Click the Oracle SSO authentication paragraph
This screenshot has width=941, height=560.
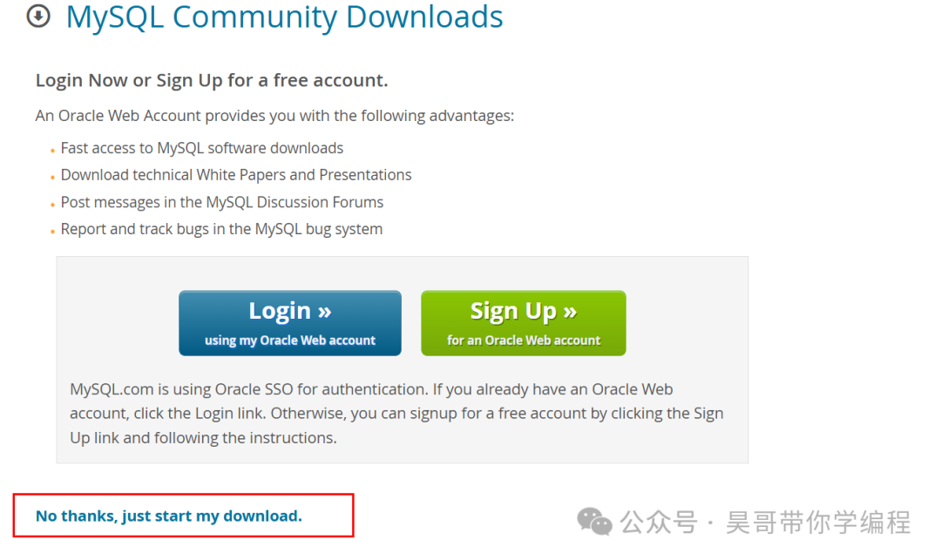pyautogui.click(x=396, y=413)
